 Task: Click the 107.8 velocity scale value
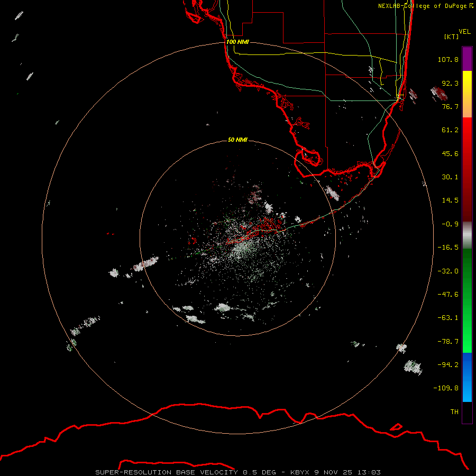pos(448,59)
